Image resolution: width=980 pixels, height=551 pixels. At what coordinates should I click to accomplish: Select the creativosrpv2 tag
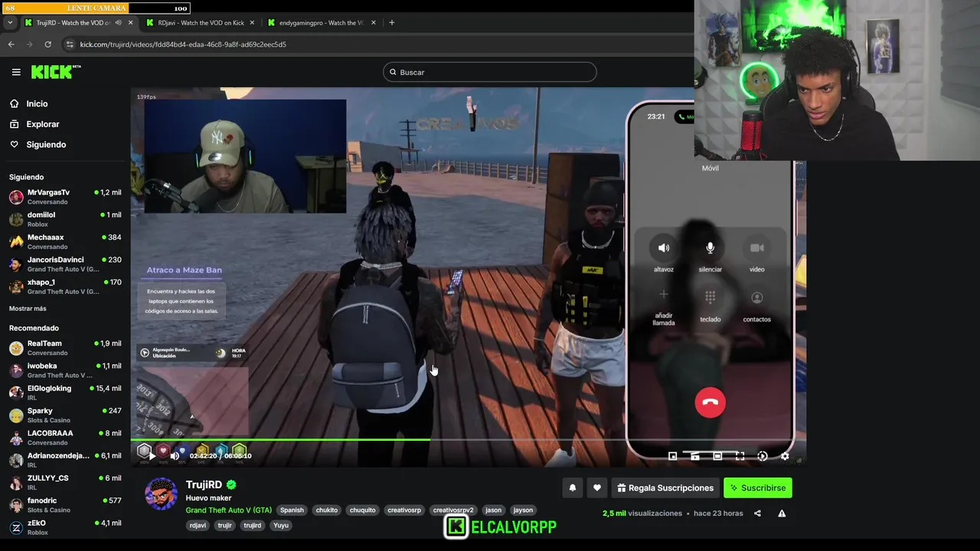pos(453,510)
